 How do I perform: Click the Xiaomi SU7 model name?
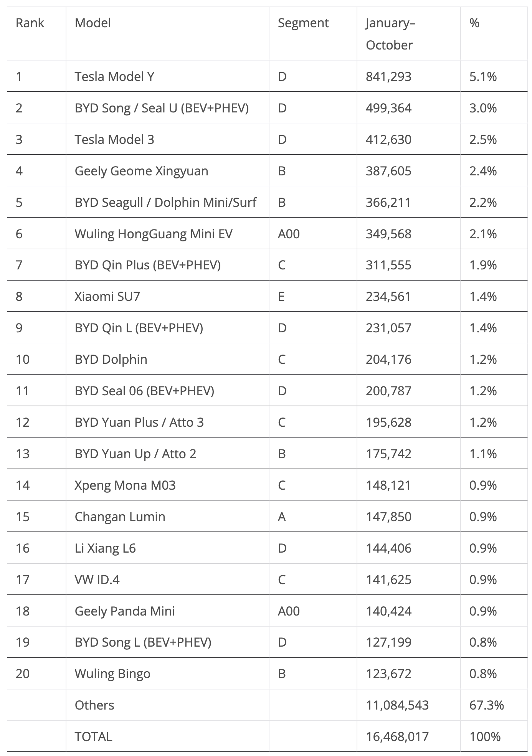(107, 296)
